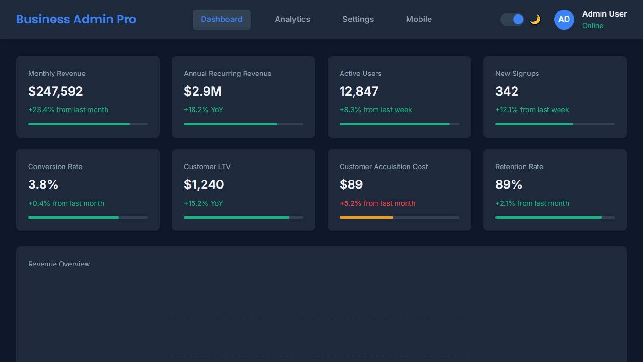Click the +23.4% from last month link
The image size is (644, 362).
tap(68, 110)
